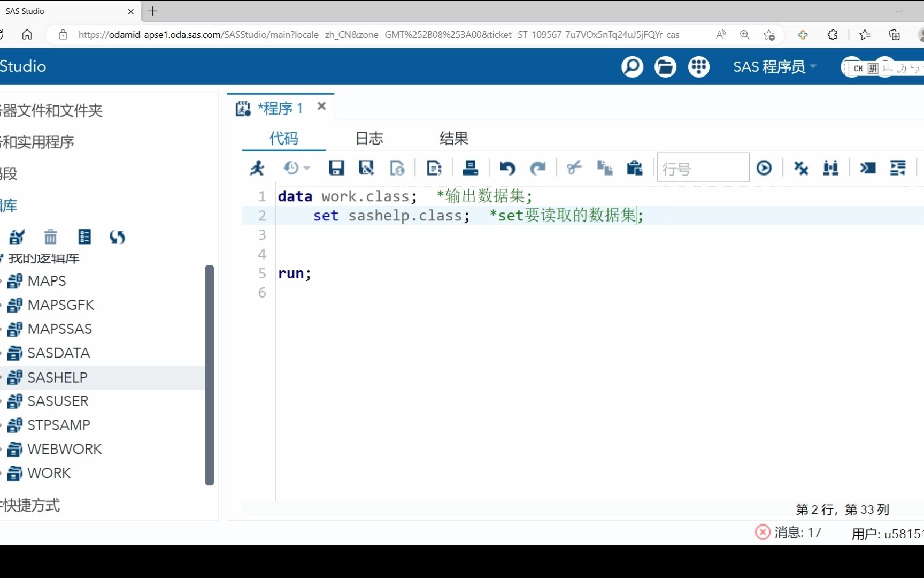Select the 代码 code tab
The width and height of the screenshot is (924, 578).
[284, 139]
